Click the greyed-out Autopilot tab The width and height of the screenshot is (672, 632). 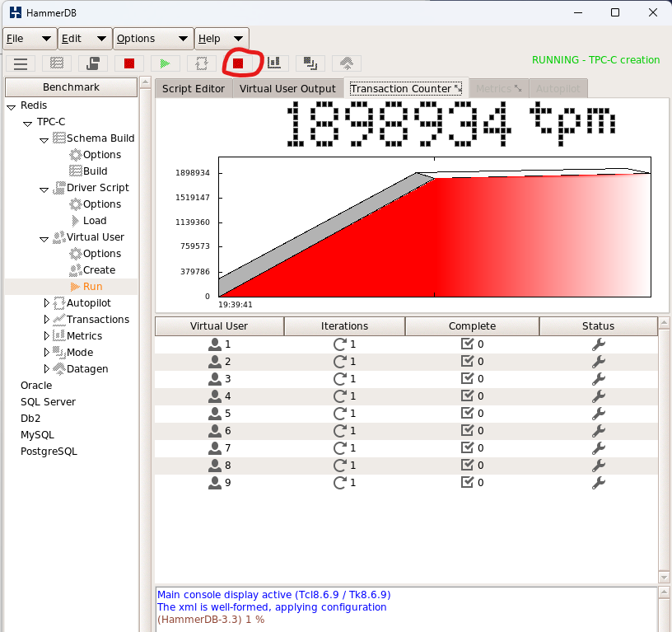tap(558, 89)
